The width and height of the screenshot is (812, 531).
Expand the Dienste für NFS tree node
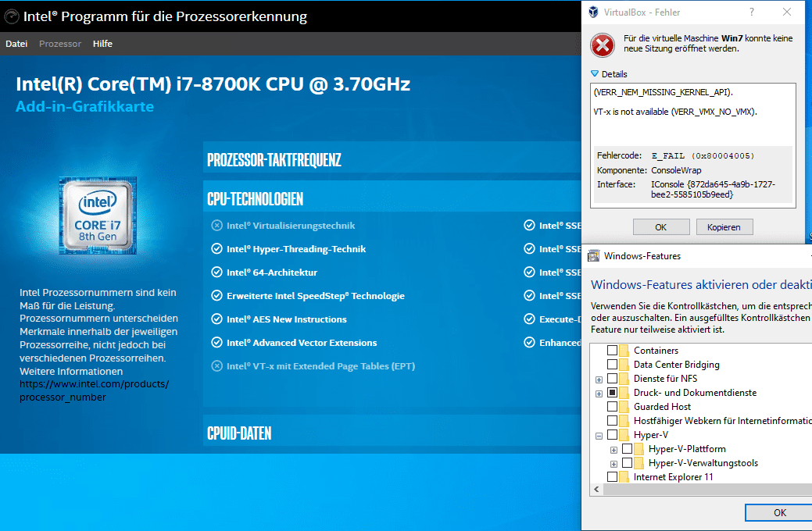[x=599, y=380]
